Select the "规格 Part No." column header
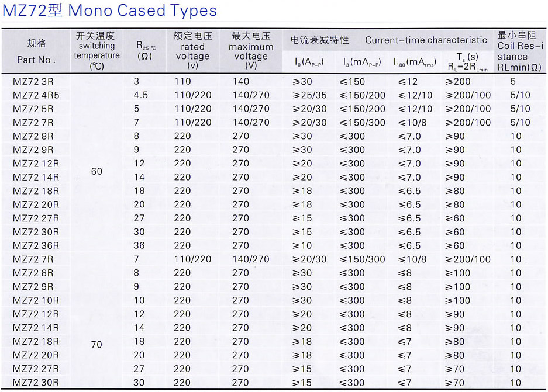This screenshot has width=548, height=392. (36, 51)
